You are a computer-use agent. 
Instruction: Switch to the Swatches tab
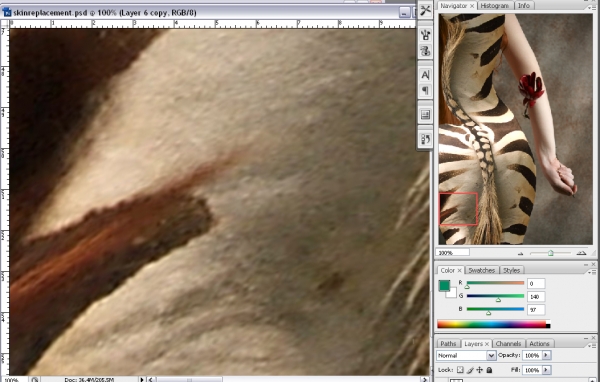tap(481, 270)
